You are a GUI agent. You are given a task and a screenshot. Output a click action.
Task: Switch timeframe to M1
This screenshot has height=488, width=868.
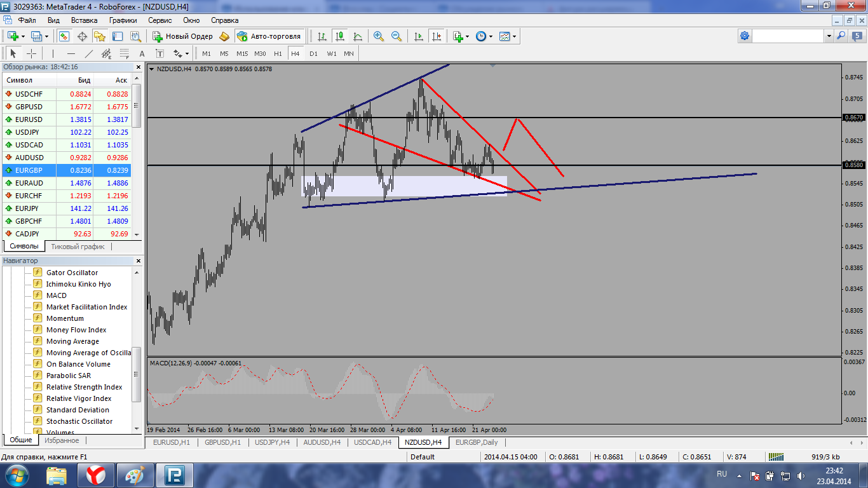(x=207, y=53)
